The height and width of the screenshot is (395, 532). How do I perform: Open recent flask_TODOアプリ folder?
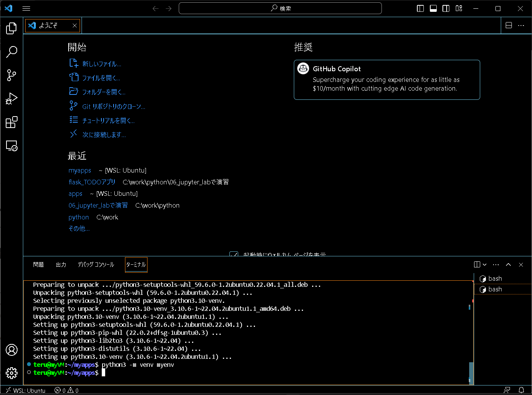pyautogui.click(x=92, y=182)
